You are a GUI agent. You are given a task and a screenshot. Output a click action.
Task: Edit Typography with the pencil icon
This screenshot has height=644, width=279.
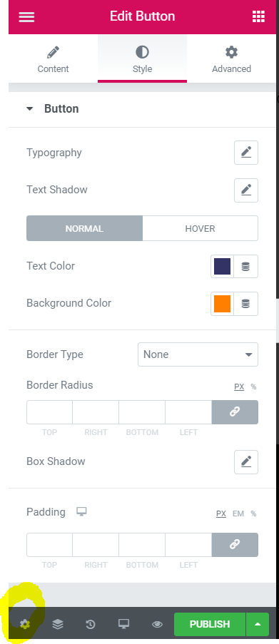pyautogui.click(x=246, y=153)
